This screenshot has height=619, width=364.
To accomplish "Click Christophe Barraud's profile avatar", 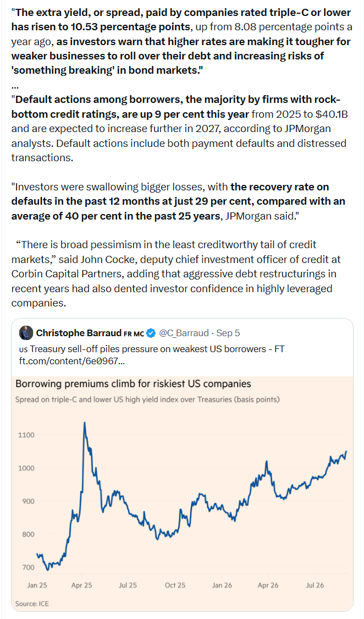I will (x=26, y=333).
